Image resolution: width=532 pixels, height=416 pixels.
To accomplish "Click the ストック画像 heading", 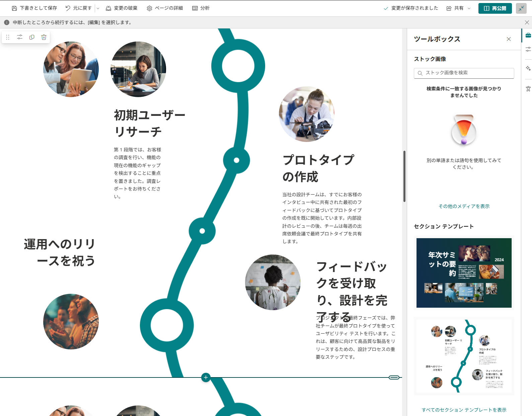I will (x=430, y=59).
